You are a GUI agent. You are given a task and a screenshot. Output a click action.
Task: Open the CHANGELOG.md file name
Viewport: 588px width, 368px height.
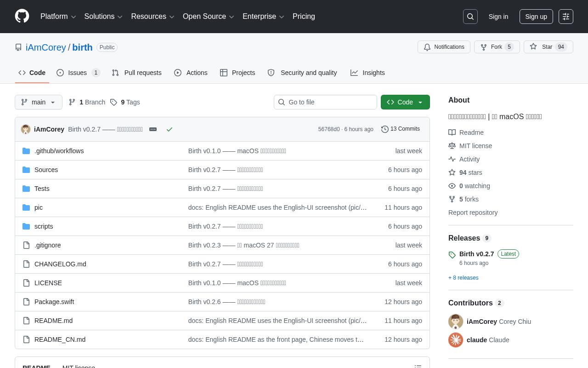point(60,264)
